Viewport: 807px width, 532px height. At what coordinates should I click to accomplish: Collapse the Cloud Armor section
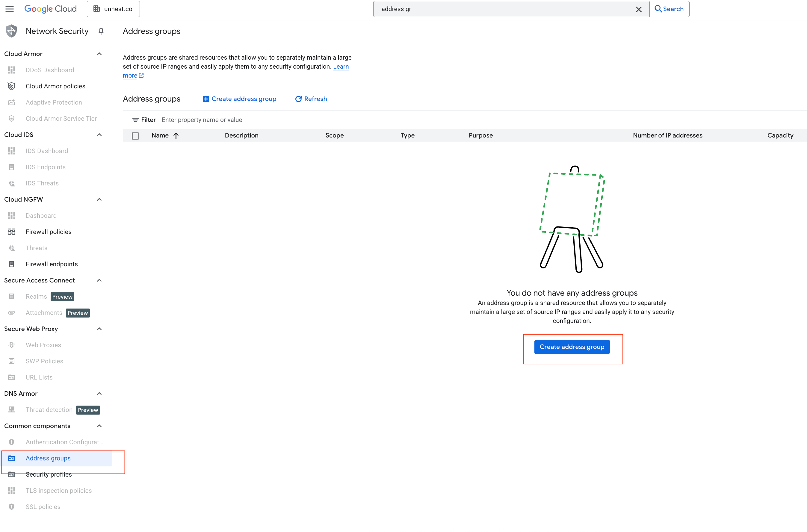pos(99,54)
